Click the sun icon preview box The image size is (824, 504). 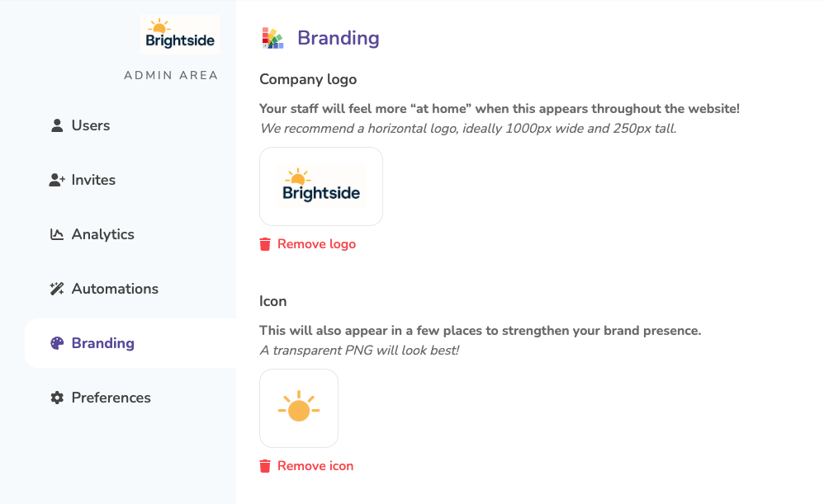[299, 408]
